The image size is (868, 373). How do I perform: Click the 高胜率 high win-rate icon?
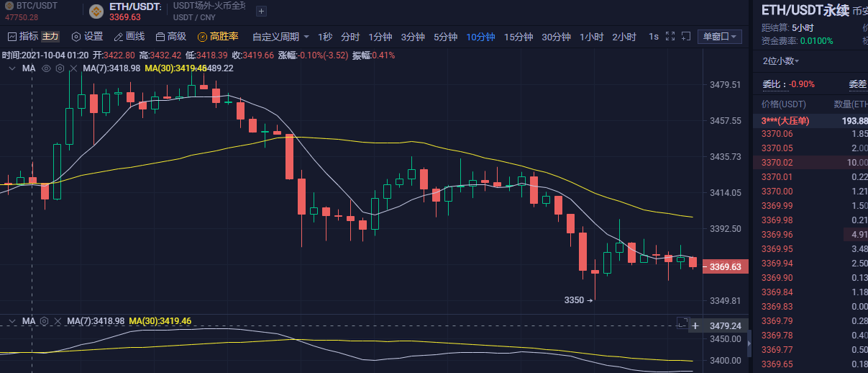click(x=202, y=37)
